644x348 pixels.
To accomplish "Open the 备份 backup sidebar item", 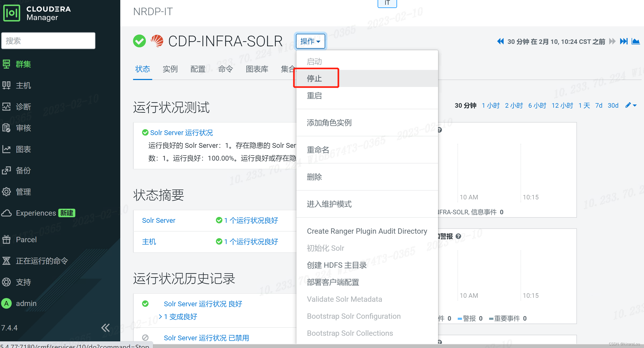I will coord(16,170).
